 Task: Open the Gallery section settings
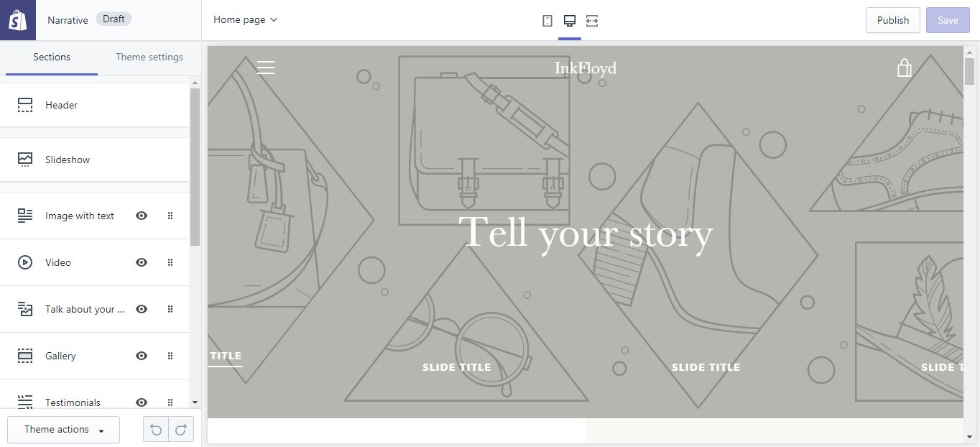[x=60, y=356]
